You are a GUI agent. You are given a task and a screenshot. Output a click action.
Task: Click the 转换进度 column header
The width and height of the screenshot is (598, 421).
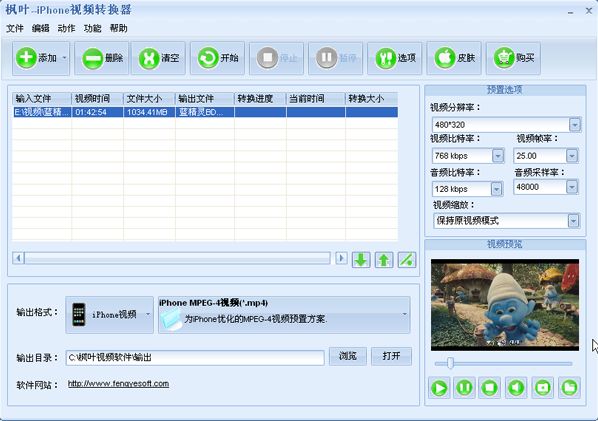point(260,99)
